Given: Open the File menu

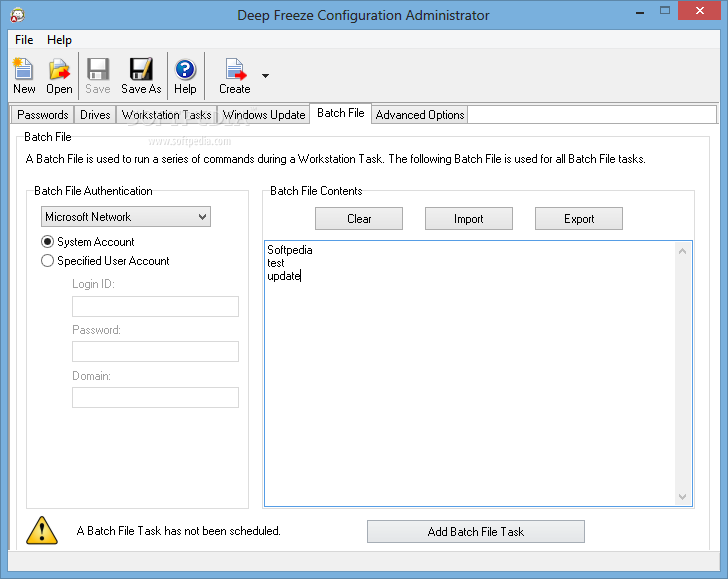Looking at the screenshot, I should 24,40.
